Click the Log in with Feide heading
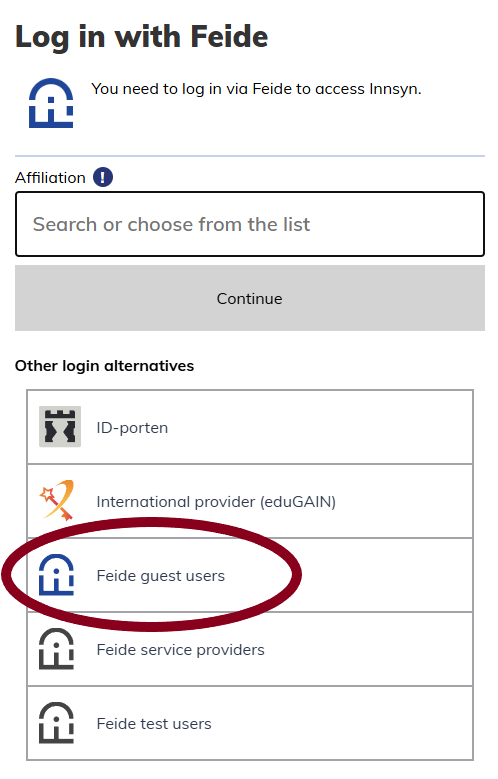498x779 pixels. point(142,39)
